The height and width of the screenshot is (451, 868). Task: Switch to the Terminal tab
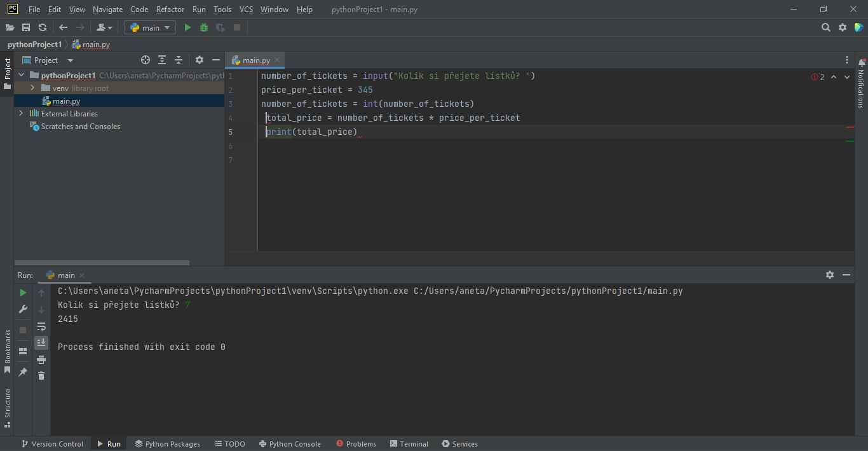tap(409, 443)
